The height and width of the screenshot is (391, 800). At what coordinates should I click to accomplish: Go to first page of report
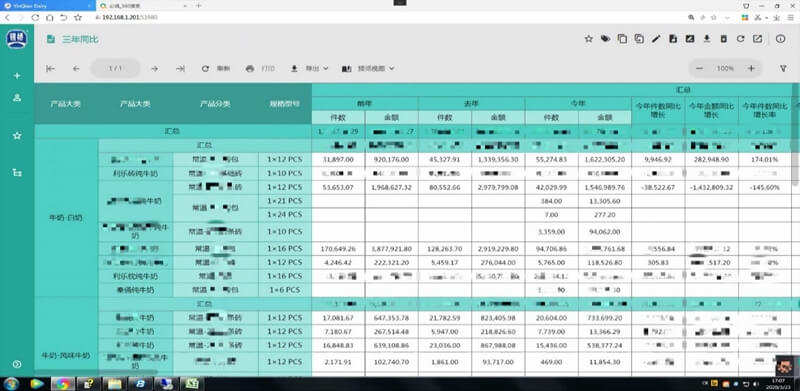[x=50, y=68]
